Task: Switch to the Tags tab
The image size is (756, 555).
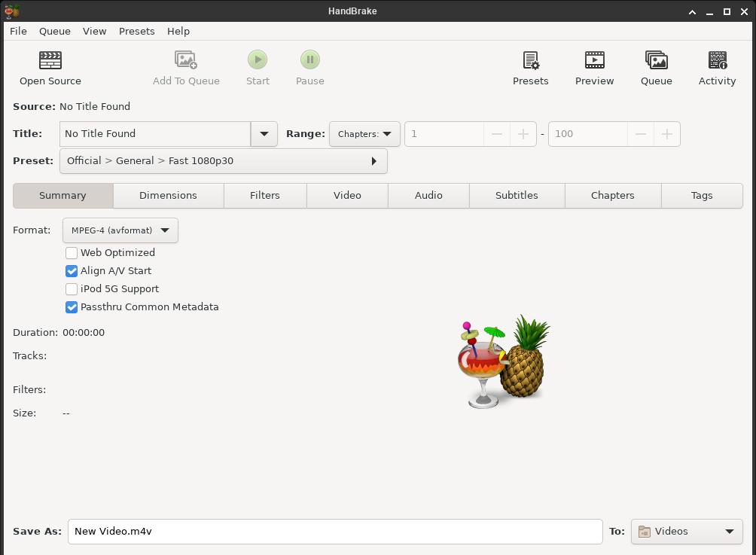Action: tap(702, 195)
